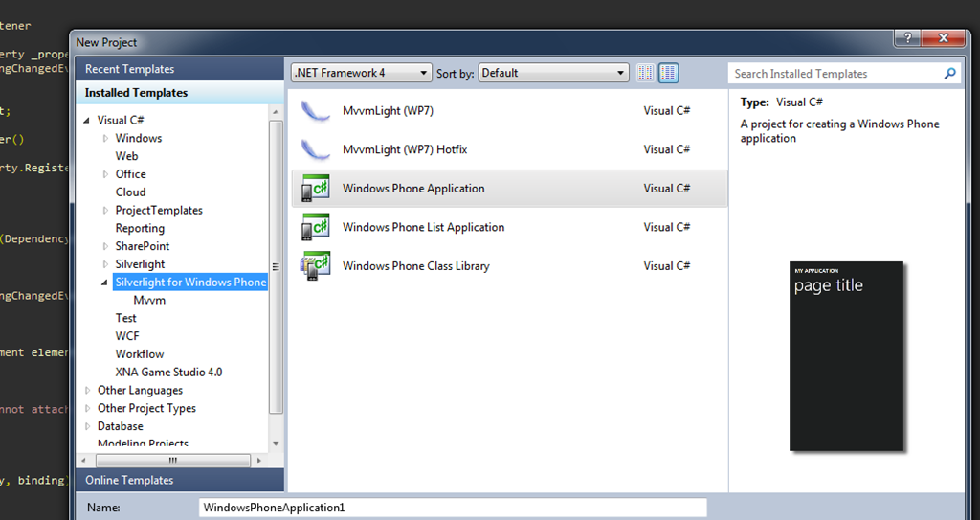Click horizontal scrollbar left arrow
Image resolution: width=980 pixels, height=520 pixels.
84,461
